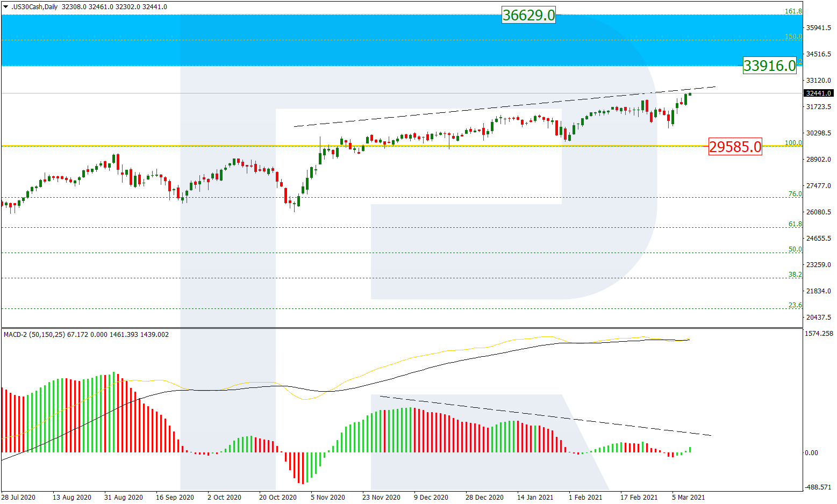Click the 161.8 Fibonacci level label
This screenshot has height=504, width=837.
[x=793, y=11]
